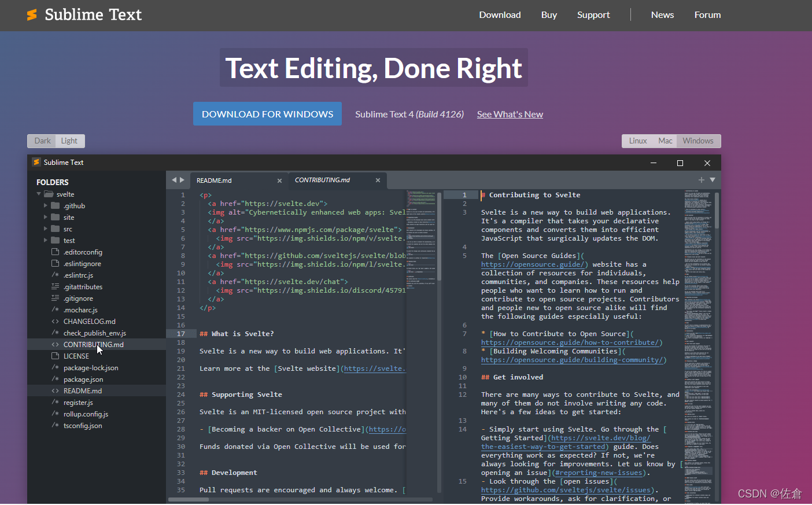812x505 pixels.
Task: Open the See What's New link
Action: click(510, 115)
